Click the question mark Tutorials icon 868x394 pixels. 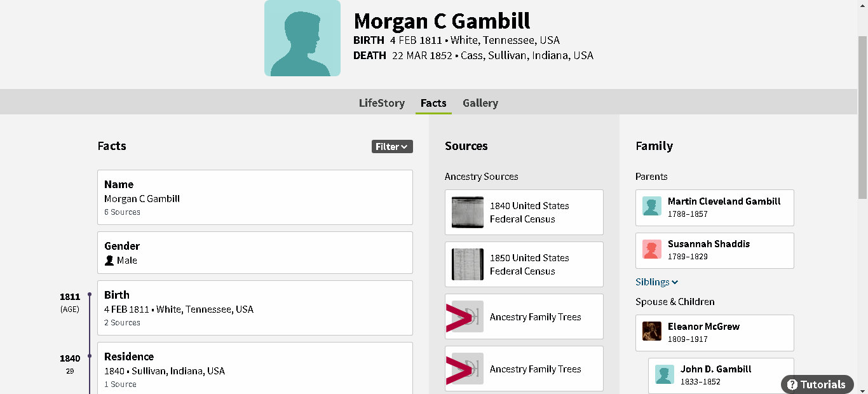792,384
